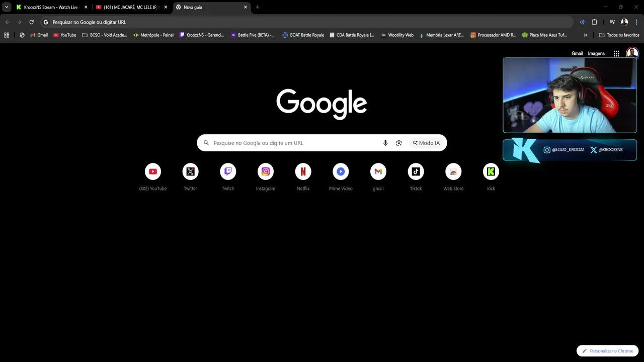Screen dimensions: 644x362
Task: Close the Nova guia tab
Action: click(246, 7)
